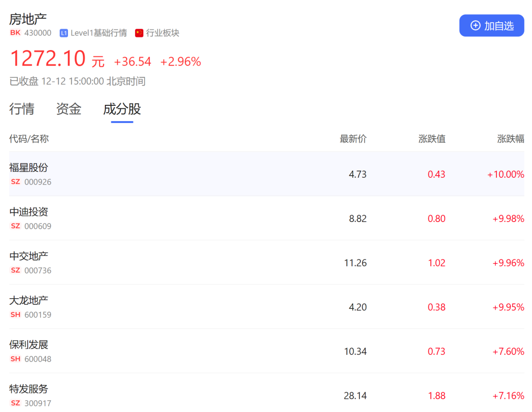The image size is (532, 412).
Task: Click the SZ badge next to 300917
Action: coord(15,403)
